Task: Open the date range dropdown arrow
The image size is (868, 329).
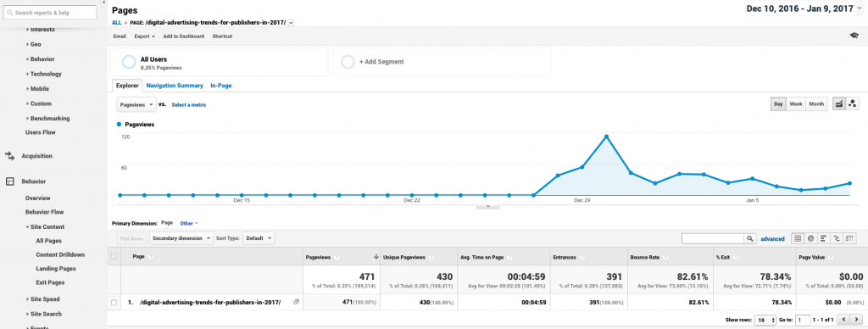Action: click(860, 8)
